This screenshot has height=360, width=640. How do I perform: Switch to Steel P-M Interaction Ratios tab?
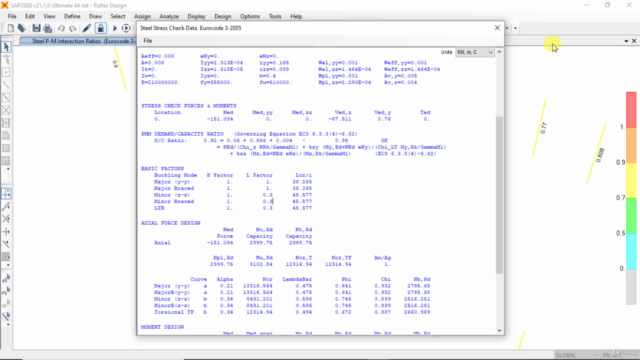[78, 41]
